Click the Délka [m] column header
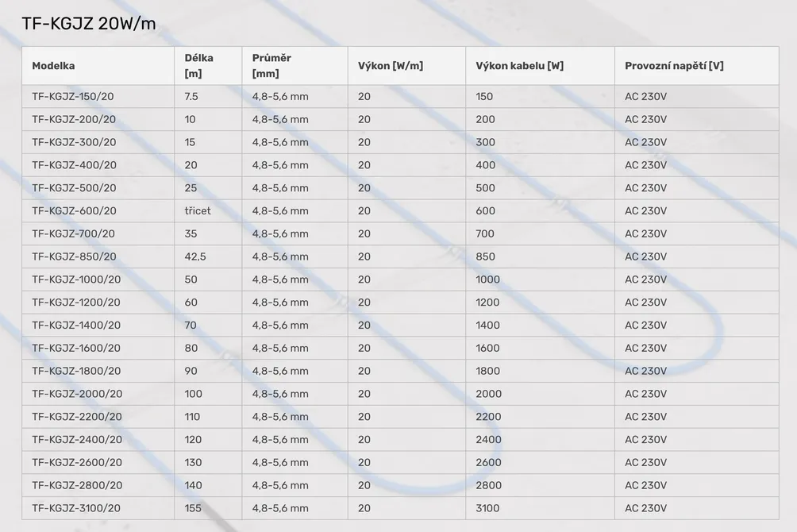Image resolution: width=797 pixels, height=532 pixels. tap(198, 66)
